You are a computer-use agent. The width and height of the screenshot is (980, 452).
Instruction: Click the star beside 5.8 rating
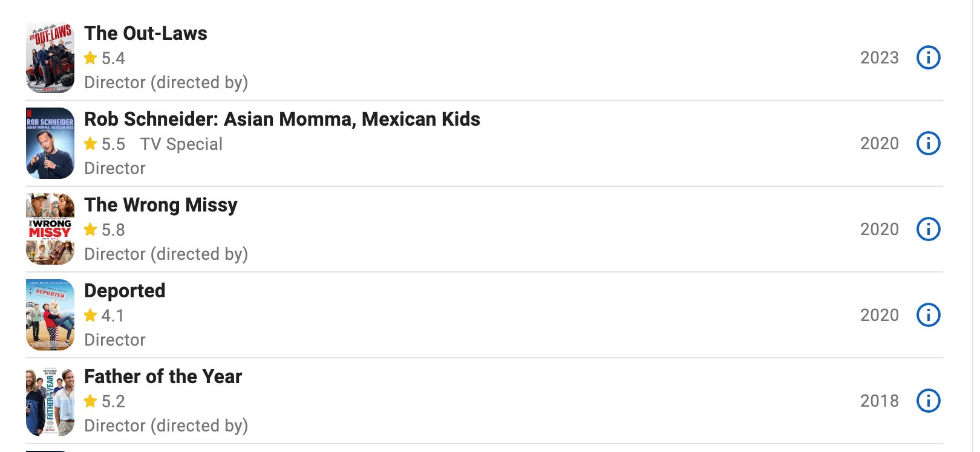91,230
